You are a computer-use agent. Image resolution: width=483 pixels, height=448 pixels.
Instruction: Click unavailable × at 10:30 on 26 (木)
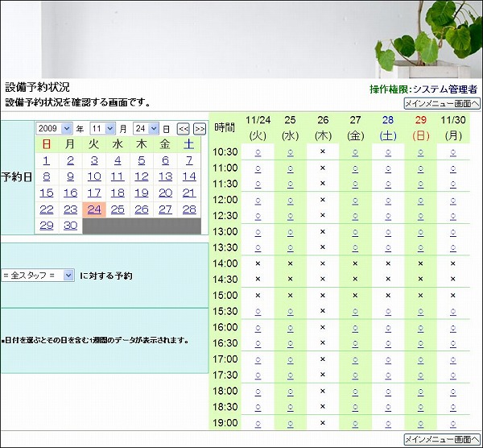coord(323,151)
